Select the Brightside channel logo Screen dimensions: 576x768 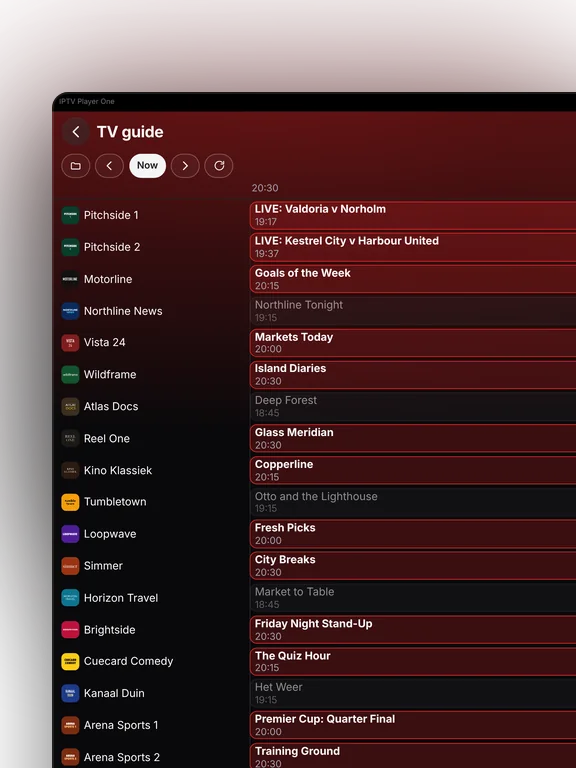(x=70, y=629)
